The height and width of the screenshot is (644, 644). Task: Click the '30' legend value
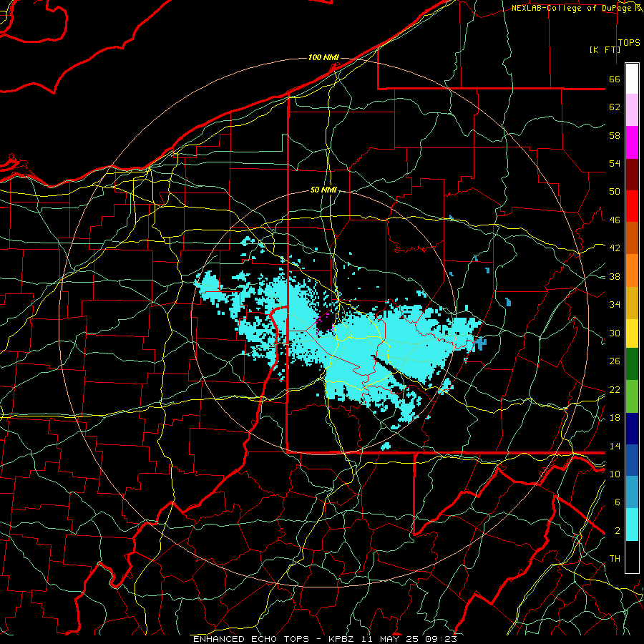click(615, 333)
